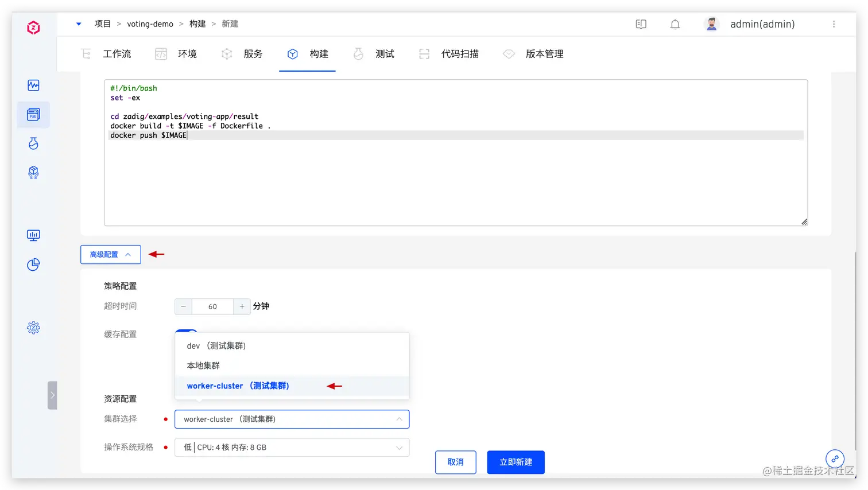Click the 构建 breadcrumb link
The width and height of the screenshot is (868, 490).
click(x=197, y=24)
